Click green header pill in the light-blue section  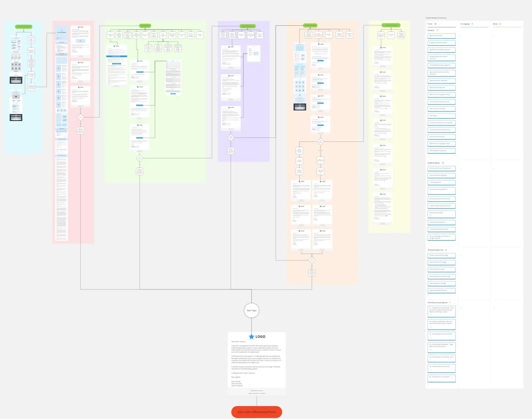click(x=23, y=27)
